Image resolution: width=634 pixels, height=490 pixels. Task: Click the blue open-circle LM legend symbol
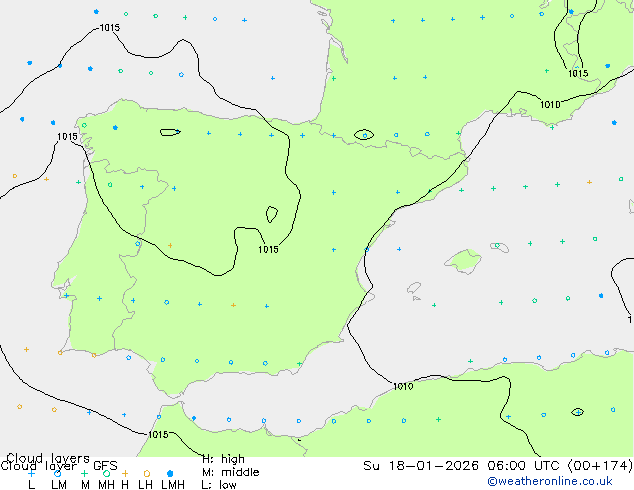[57, 473]
